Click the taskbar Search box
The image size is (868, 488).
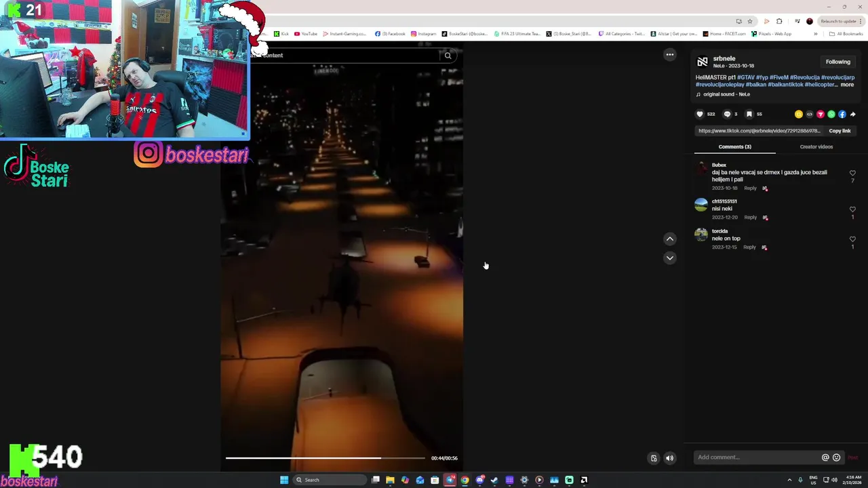click(x=331, y=480)
